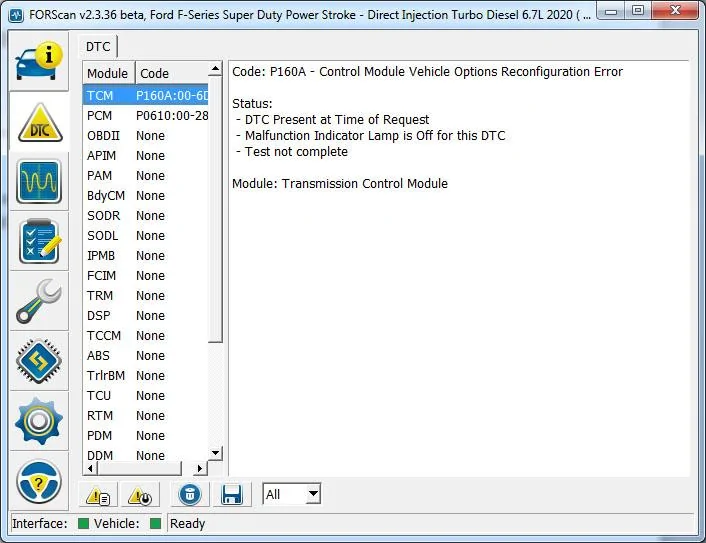Open the Settings gear section
This screenshot has width=706, height=543.
[x=39, y=421]
